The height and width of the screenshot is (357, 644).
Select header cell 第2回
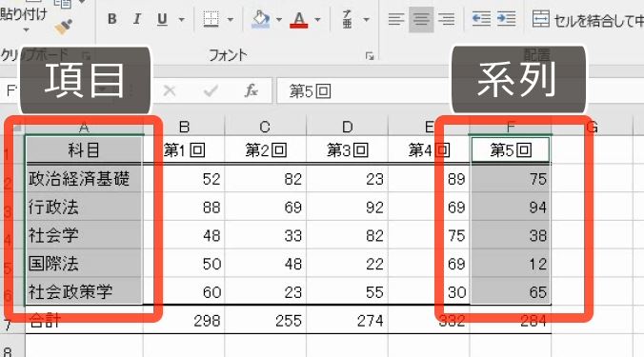point(266,150)
